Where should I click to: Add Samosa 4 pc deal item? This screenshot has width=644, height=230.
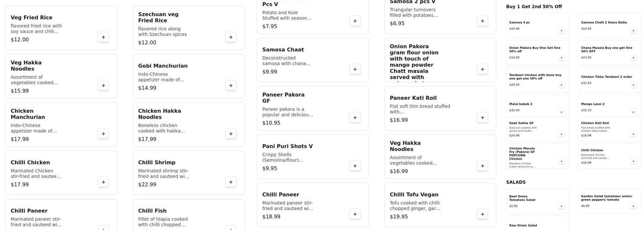(561, 31)
